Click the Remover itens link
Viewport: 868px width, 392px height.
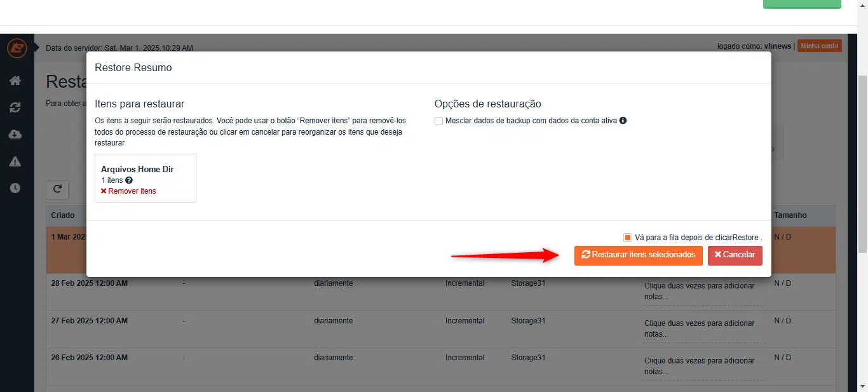coord(128,191)
